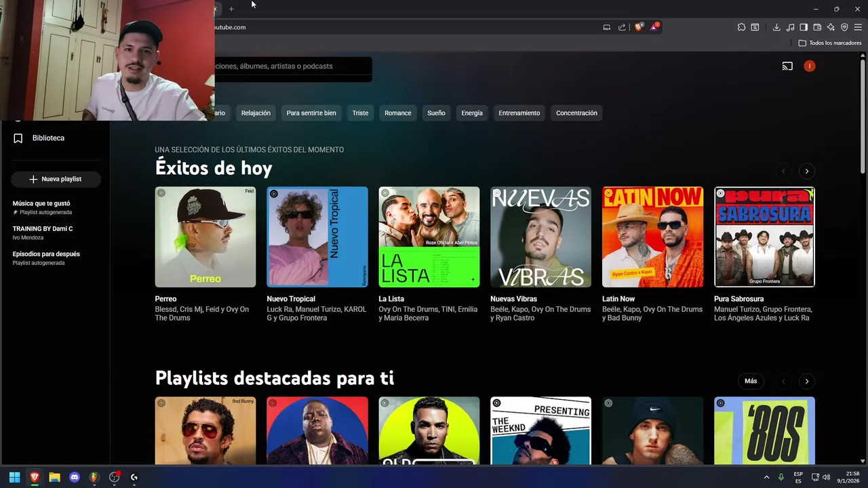Click the Más button for featured playlists

[x=751, y=381]
